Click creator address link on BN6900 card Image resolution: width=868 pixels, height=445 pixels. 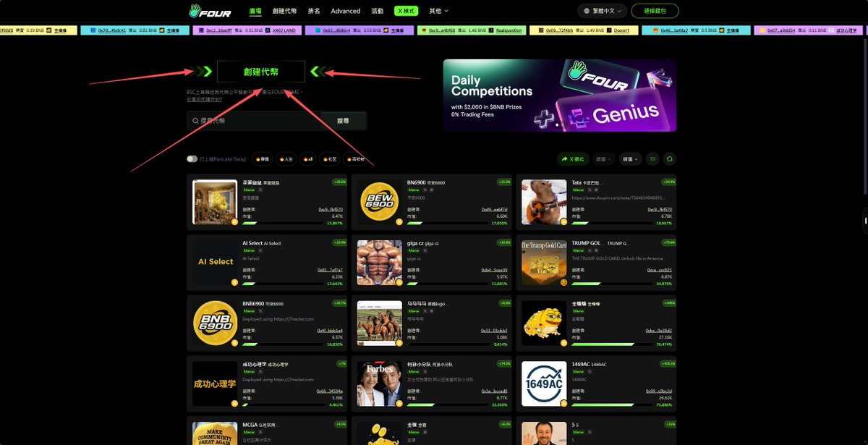[495, 209]
